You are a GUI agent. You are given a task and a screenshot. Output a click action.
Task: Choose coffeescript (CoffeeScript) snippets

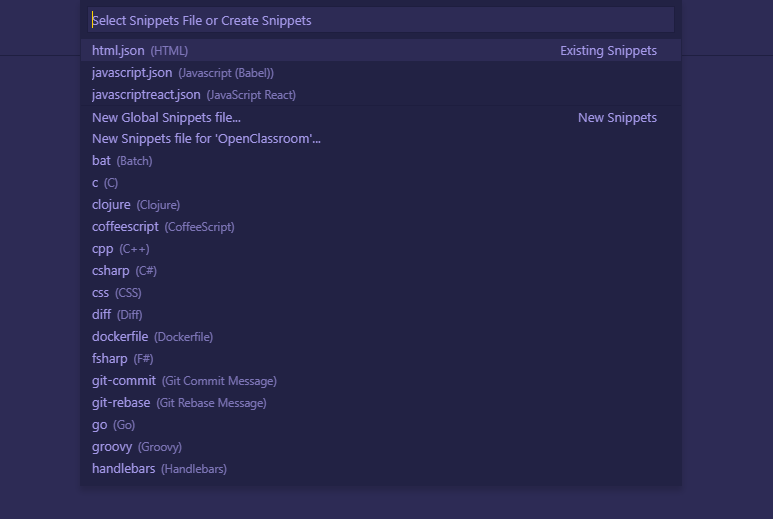click(x=163, y=227)
